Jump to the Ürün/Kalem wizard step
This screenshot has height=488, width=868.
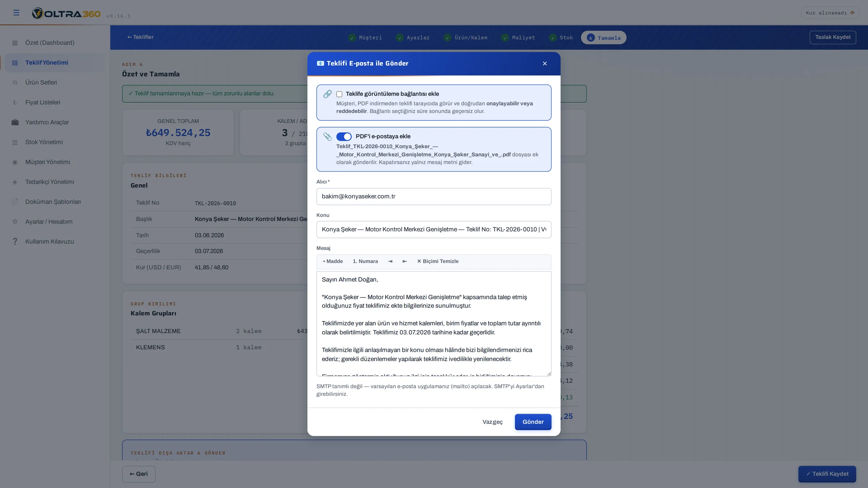(x=465, y=38)
